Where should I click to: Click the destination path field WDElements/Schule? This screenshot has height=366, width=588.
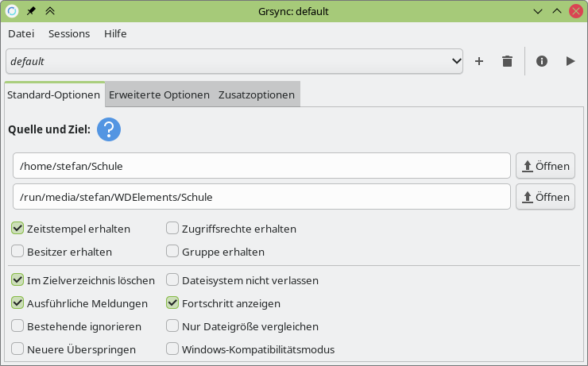261,197
